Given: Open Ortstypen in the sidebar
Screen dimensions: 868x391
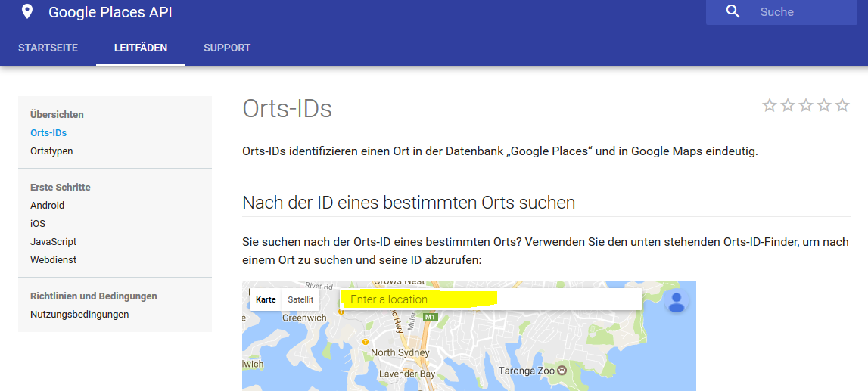Looking at the screenshot, I should (51, 151).
